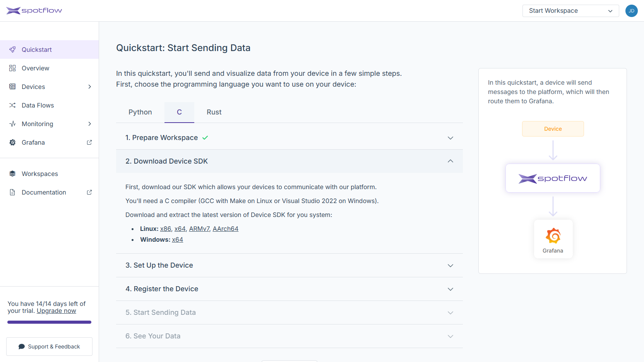Screen dimensions: 644x362
Task: Click the Quickstart rocket icon
Action: 12,50
